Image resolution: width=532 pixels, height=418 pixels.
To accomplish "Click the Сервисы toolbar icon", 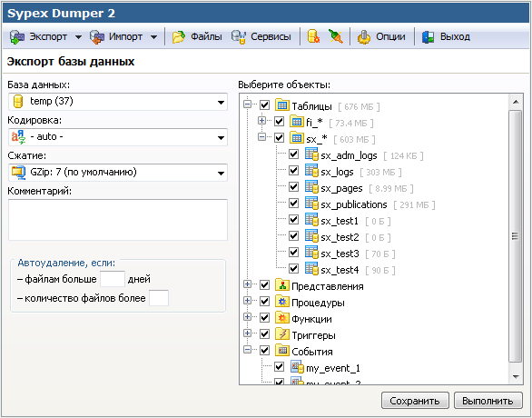I will pos(239,36).
